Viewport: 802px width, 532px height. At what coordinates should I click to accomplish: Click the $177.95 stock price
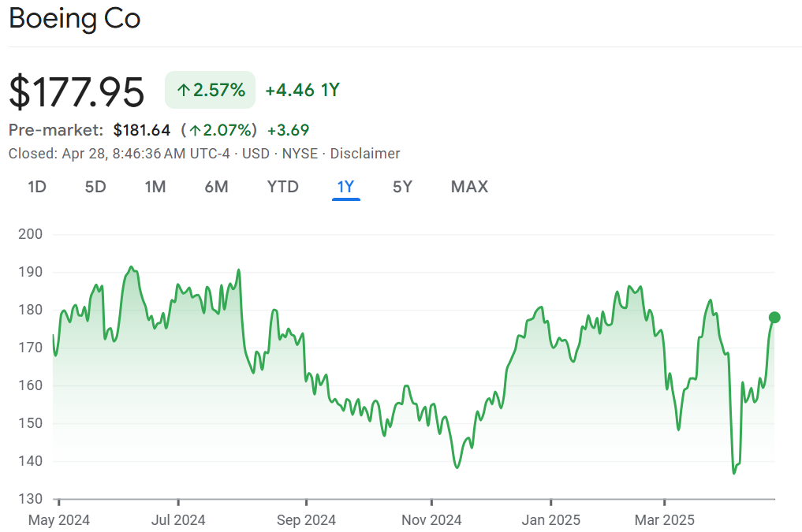(x=76, y=91)
